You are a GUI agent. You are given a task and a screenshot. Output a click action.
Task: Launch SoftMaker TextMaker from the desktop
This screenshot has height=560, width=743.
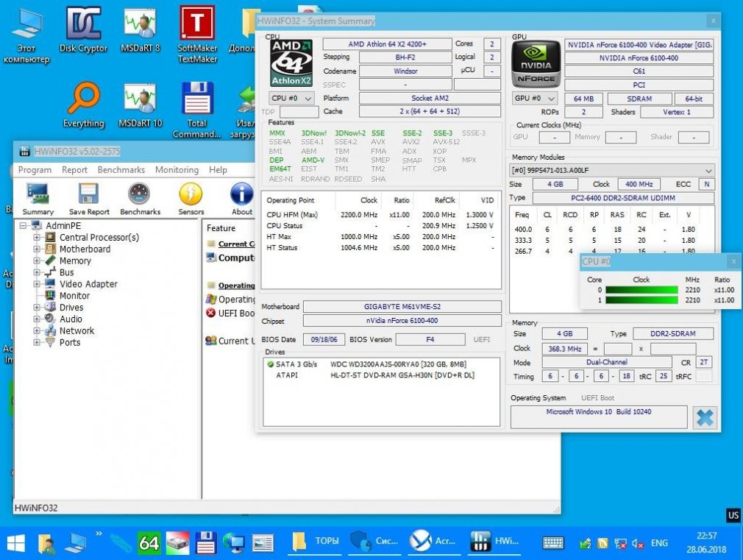tap(197, 34)
